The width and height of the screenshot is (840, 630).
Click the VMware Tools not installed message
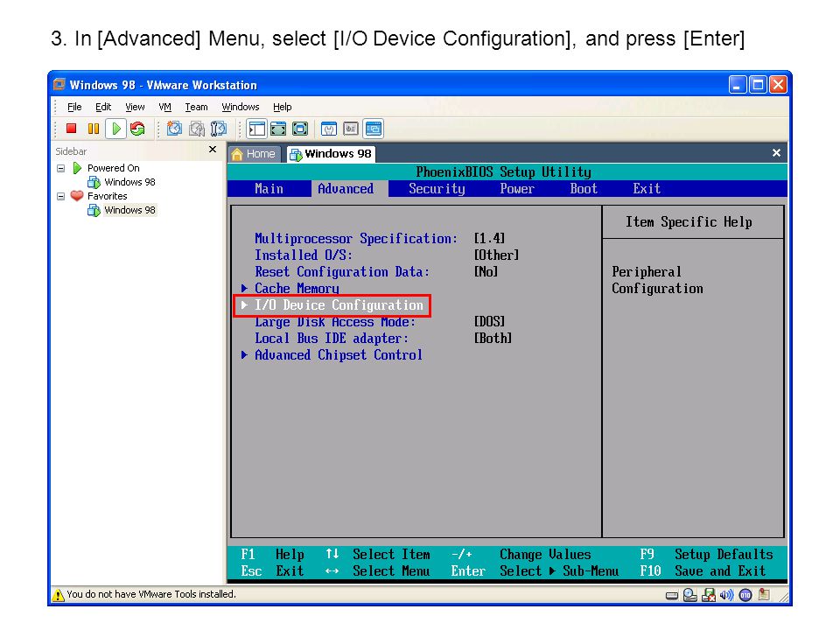151,595
